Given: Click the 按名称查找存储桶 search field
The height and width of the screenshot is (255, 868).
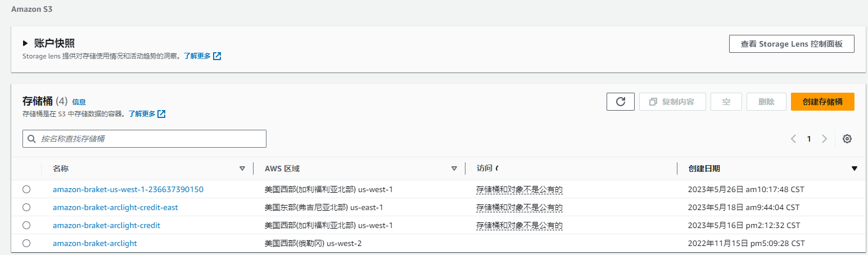Looking at the screenshot, I should (144, 139).
